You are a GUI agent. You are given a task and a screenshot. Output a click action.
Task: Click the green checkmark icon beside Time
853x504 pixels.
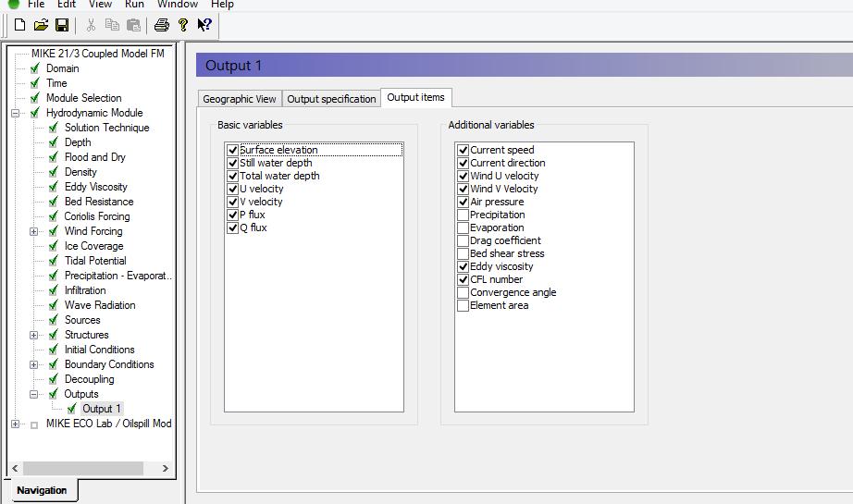tap(35, 83)
